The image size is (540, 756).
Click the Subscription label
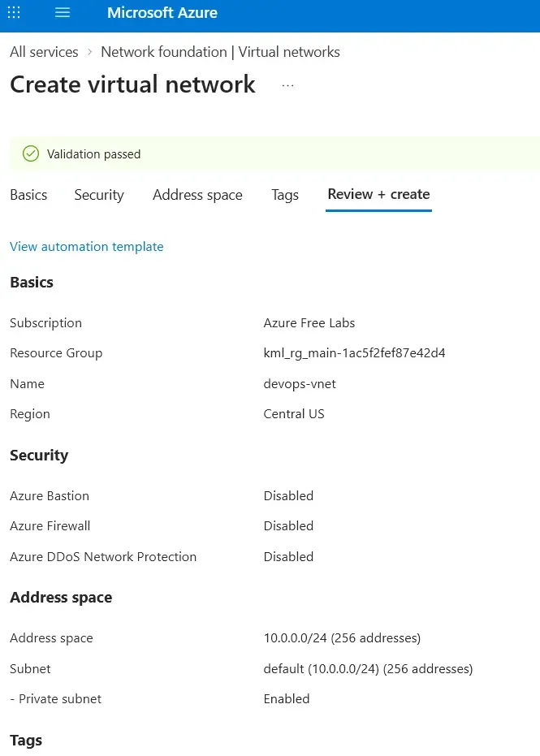point(45,323)
